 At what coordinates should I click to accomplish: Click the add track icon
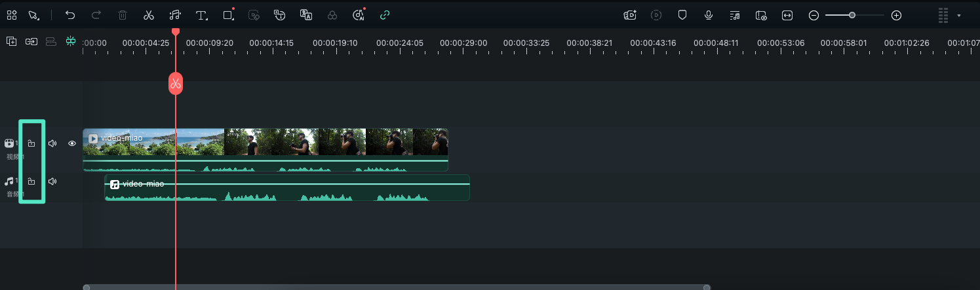click(11, 41)
